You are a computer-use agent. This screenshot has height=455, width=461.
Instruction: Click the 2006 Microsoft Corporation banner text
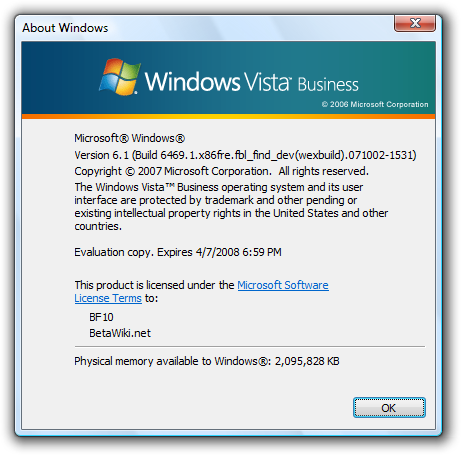click(375, 104)
